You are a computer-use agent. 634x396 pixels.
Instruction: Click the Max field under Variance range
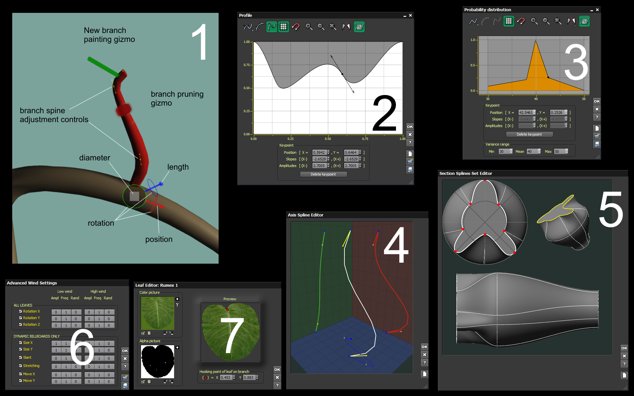tap(561, 151)
